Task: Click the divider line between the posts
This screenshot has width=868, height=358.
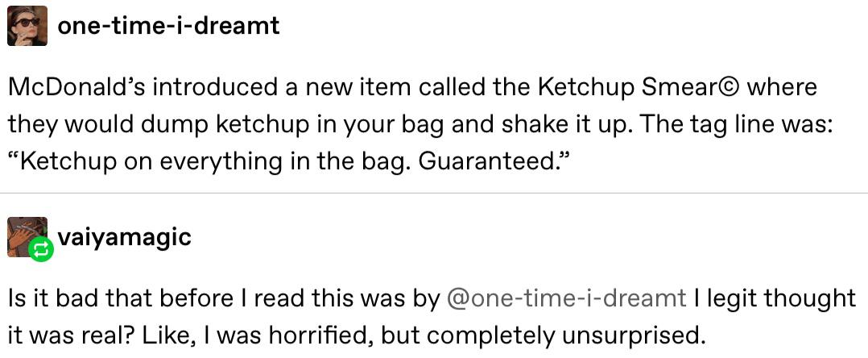Action: [x=434, y=193]
